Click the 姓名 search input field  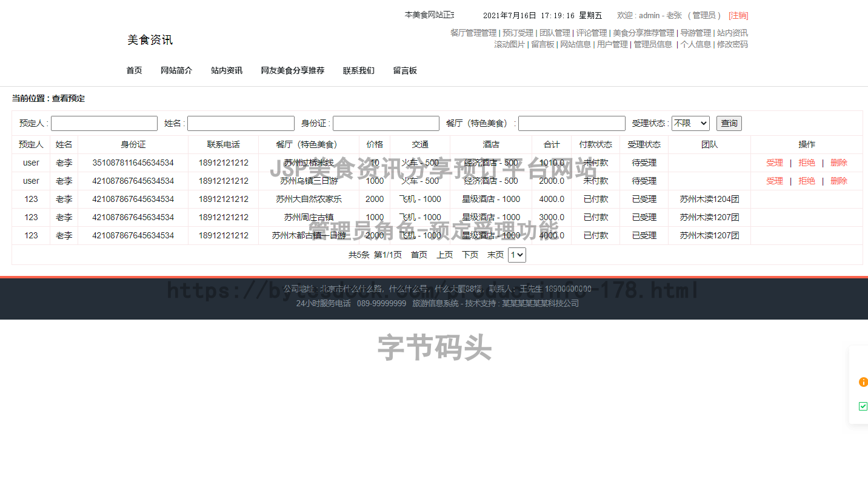(x=241, y=123)
